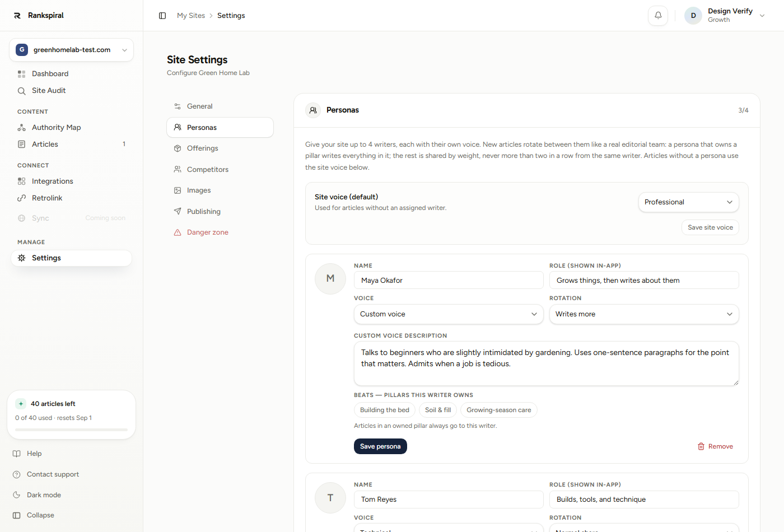784x532 pixels.
Task: Open the Publishing settings tab
Action: point(220,212)
